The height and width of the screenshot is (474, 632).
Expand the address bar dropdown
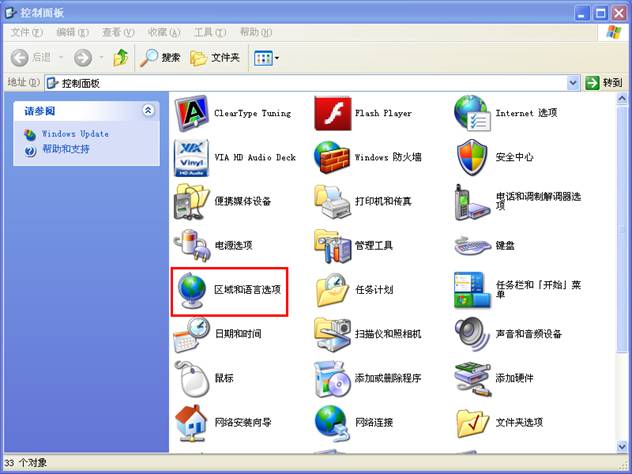573,83
